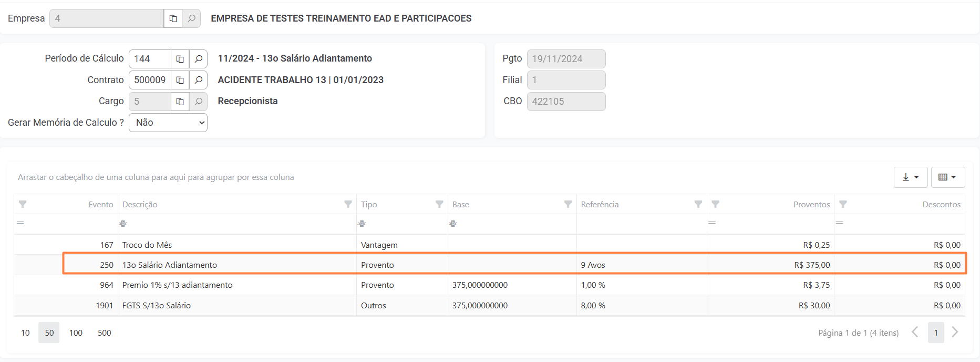Click the Base column filter funnel
Image resolution: width=980 pixels, height=362 pixels.
568,204
